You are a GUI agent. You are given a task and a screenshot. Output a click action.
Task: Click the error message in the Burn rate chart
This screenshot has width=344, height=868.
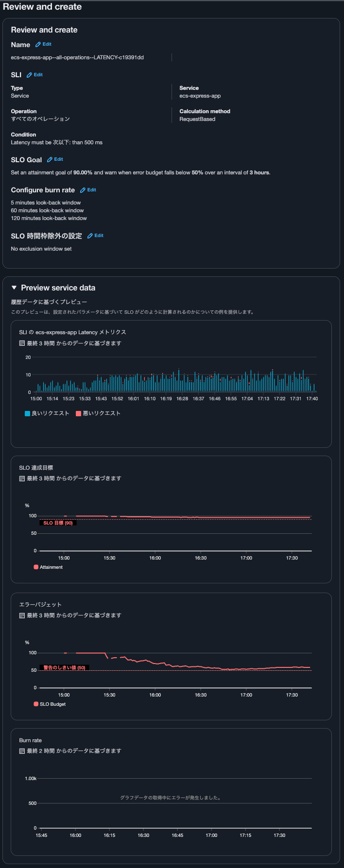pyautogui.click(x=172, y=792)
